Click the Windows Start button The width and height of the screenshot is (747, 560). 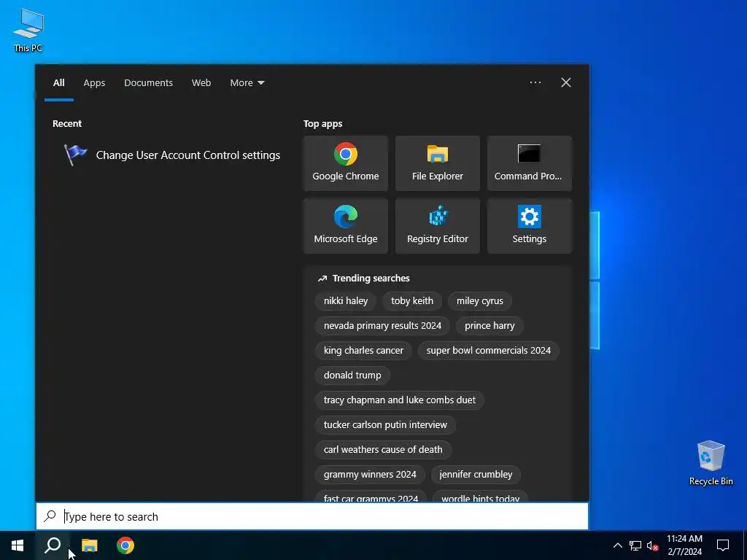click(18, 545)
